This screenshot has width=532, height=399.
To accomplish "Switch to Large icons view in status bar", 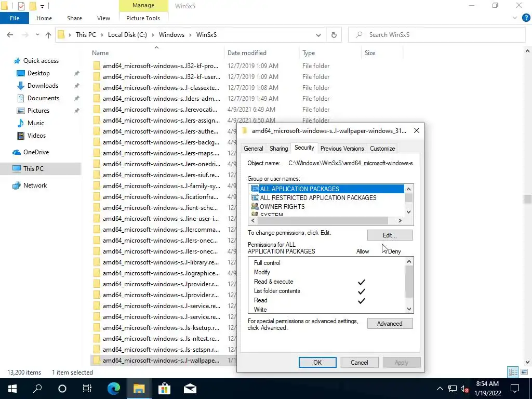I will 524,372.
